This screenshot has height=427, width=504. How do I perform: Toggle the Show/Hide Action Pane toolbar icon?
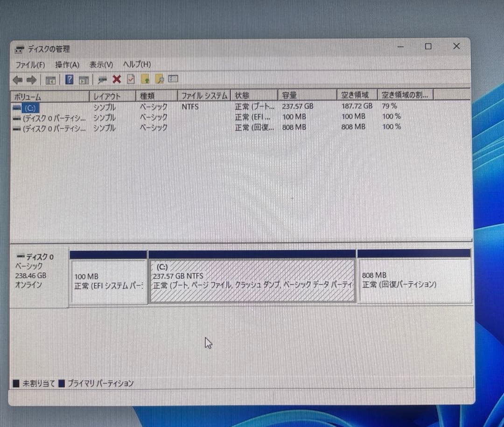tap(84, 79)
